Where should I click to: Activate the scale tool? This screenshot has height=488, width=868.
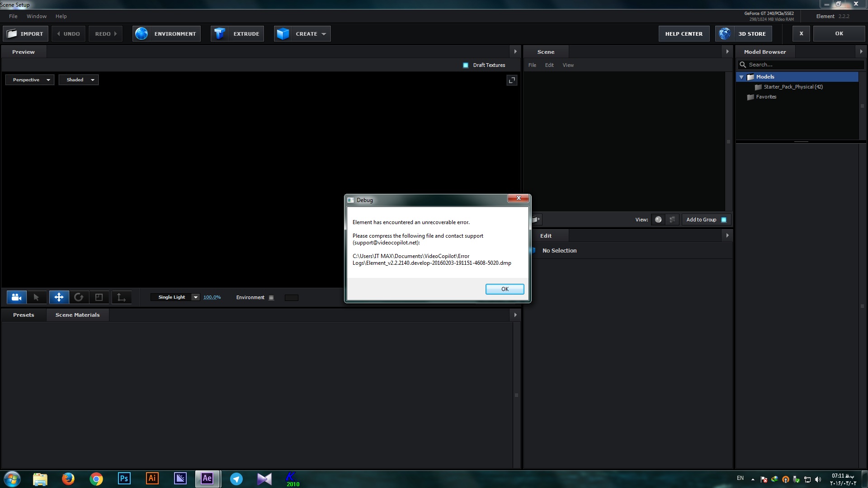point(99,297)
